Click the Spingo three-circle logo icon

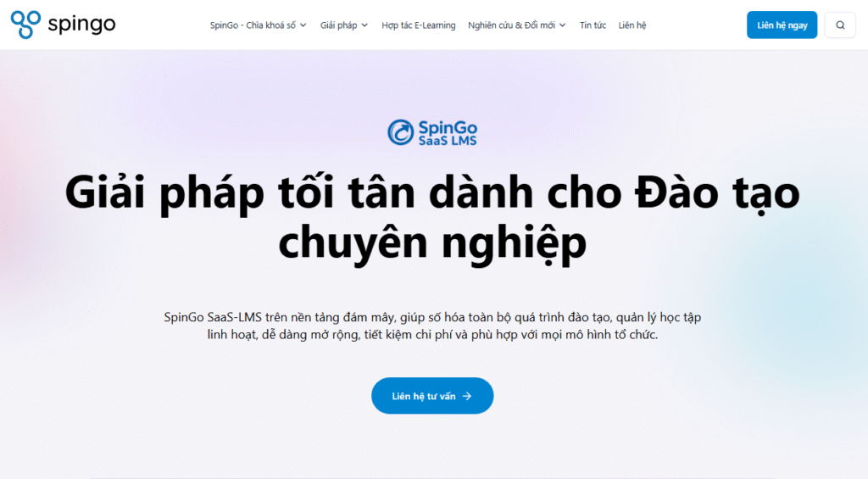25,25
